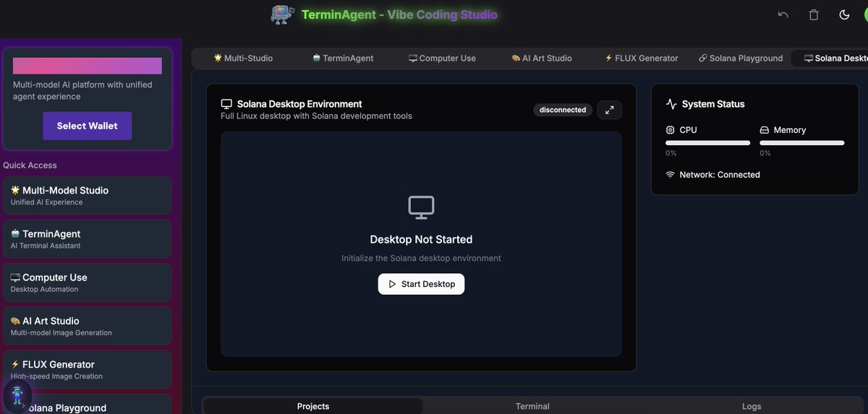Viewport: 868px width, 414px height.
Task: Click the large monitor icon above Desktop Not Started
Action: [421, 207]
